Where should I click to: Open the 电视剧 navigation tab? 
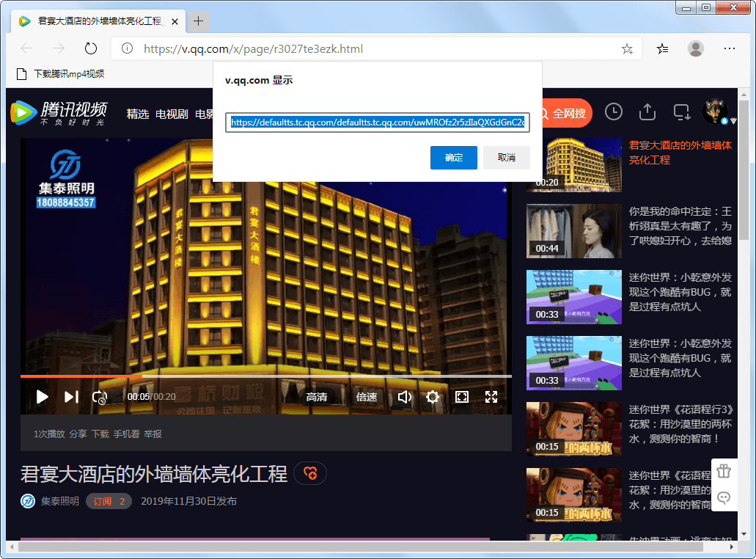[172, 114]
